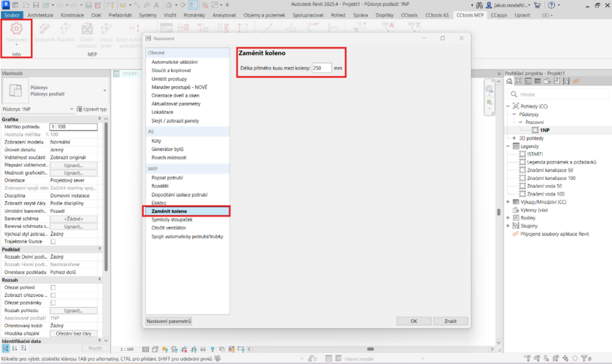Screen dimensions: 612x364
Task: Open the Autodesk App Store cart icon
Action: pyautogui.click(x=537, y=5)
